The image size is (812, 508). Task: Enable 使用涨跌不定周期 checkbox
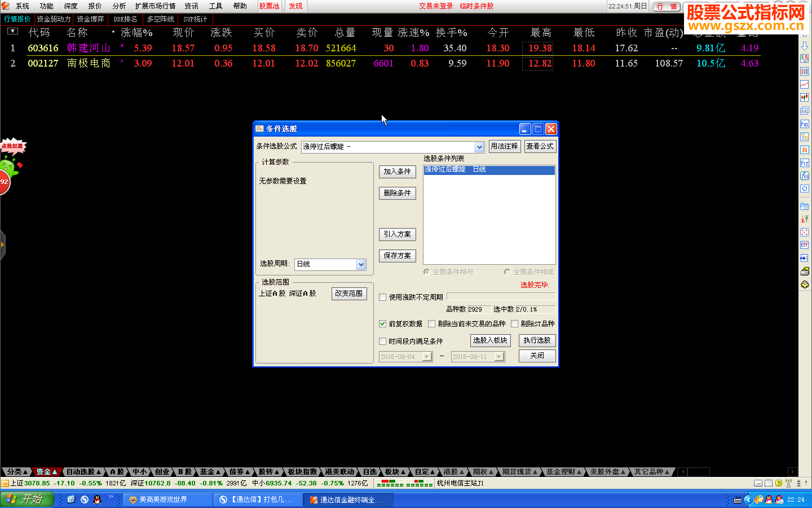click(383, 297)
